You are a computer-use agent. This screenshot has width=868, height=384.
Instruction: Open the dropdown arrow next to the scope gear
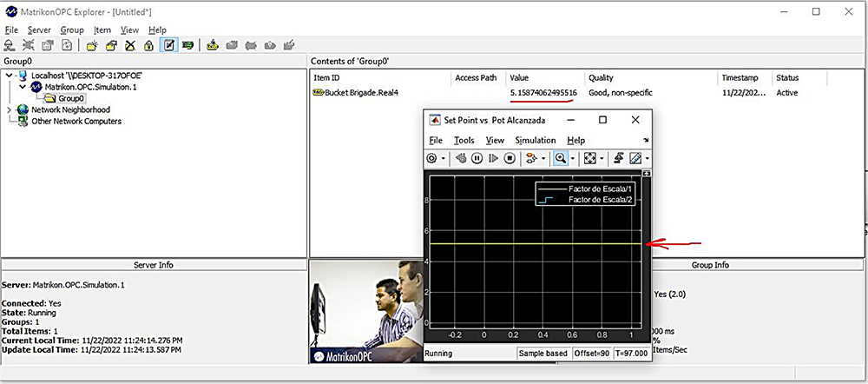(443, 158)
